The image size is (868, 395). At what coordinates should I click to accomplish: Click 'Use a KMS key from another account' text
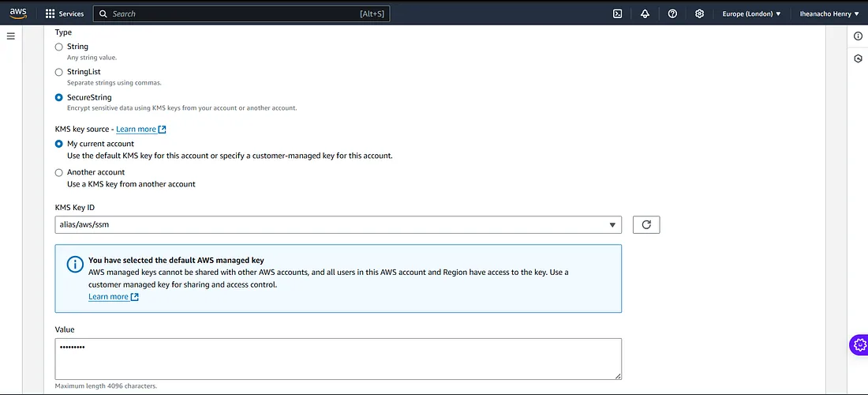coord(131,184)
